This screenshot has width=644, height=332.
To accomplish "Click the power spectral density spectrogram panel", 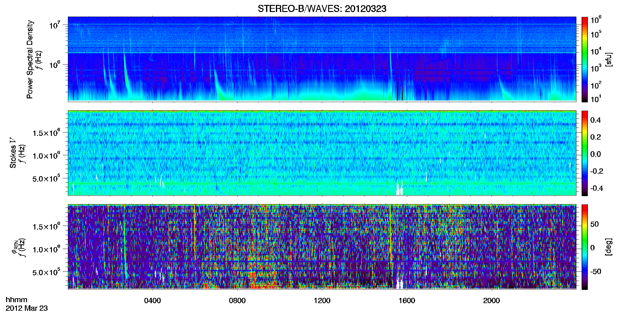I will (x=322, y=59).
